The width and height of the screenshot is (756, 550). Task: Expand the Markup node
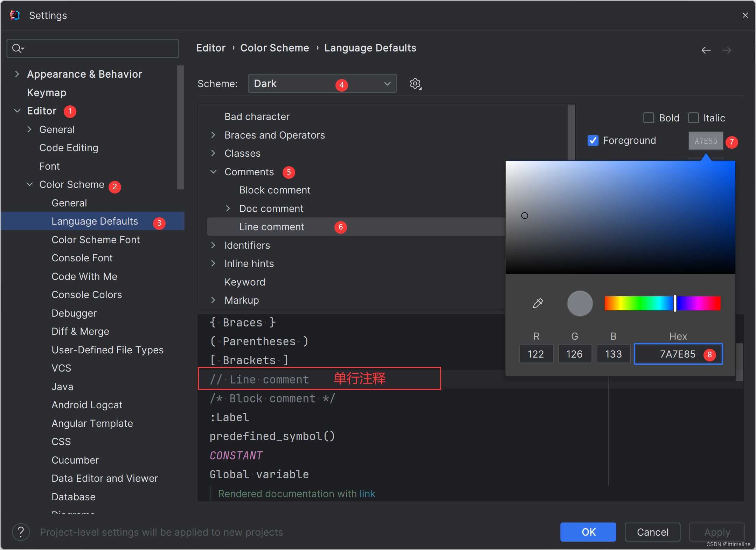coord(213,300)
